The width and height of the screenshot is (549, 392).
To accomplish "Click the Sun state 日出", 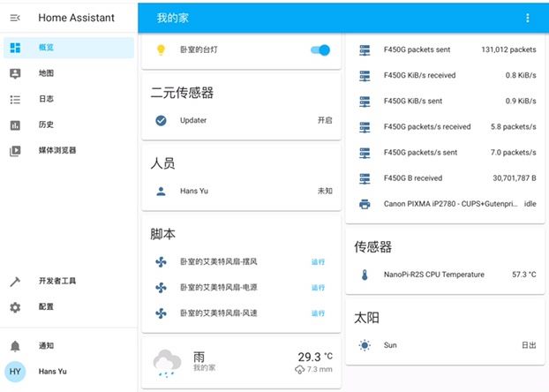I will coord(529,345).
